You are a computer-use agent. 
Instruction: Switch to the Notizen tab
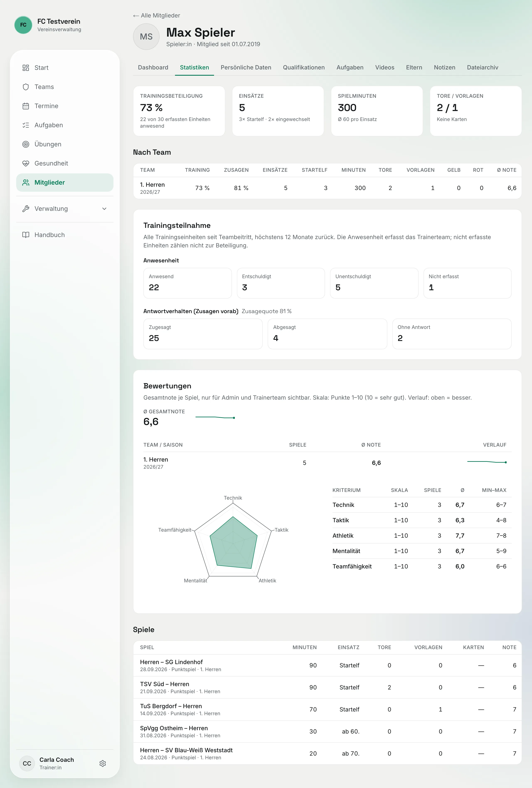point(445,68)
